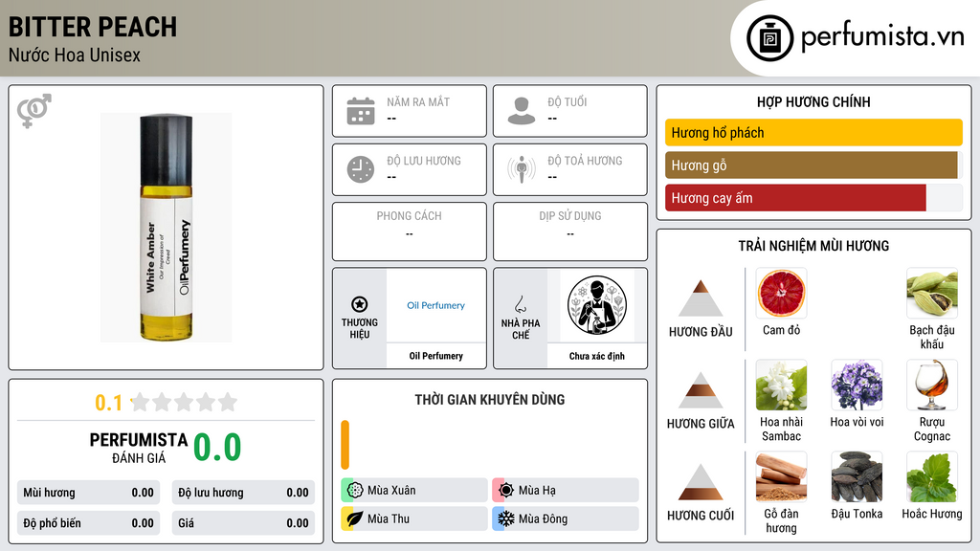Click the Độ lưu hương score row

point(243,493)
